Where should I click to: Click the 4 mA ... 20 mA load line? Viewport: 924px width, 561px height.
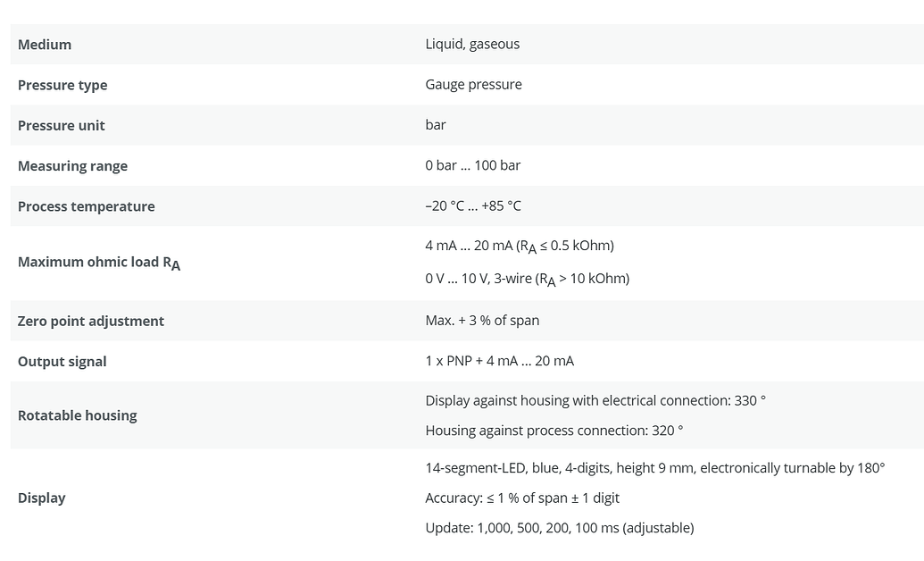[519, 246]
